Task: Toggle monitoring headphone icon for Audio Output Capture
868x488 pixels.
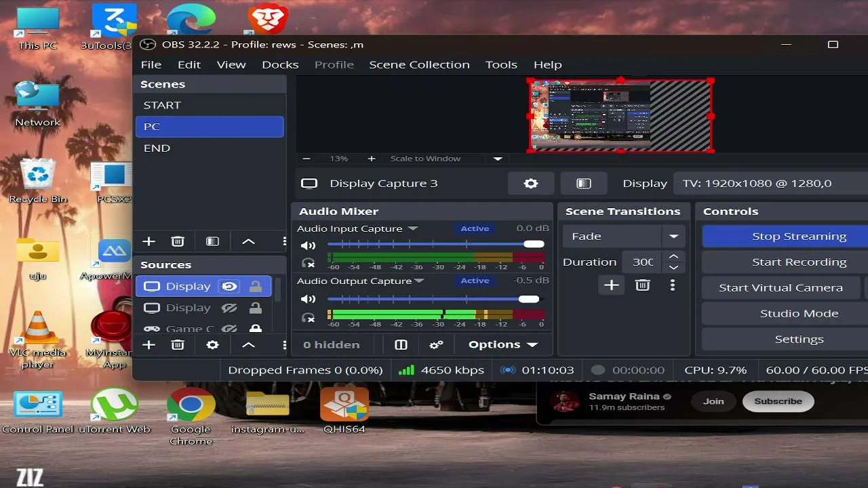Action: tap(309, 317)
